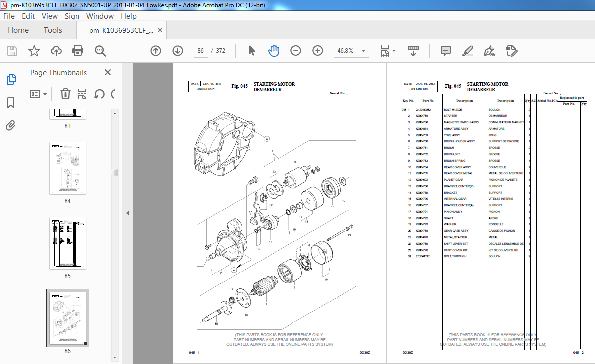
Task: Print the document via printer icon
Action: [78, 51]
